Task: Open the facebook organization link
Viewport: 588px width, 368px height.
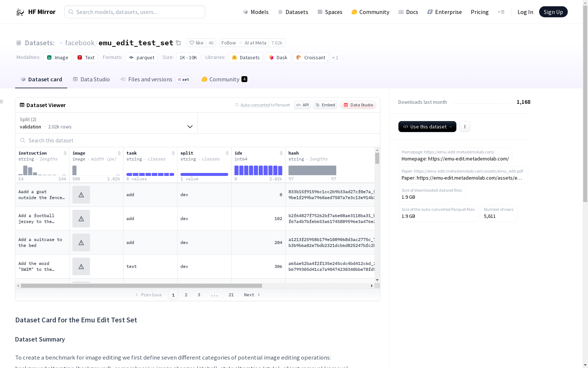Action: [80, 43]
